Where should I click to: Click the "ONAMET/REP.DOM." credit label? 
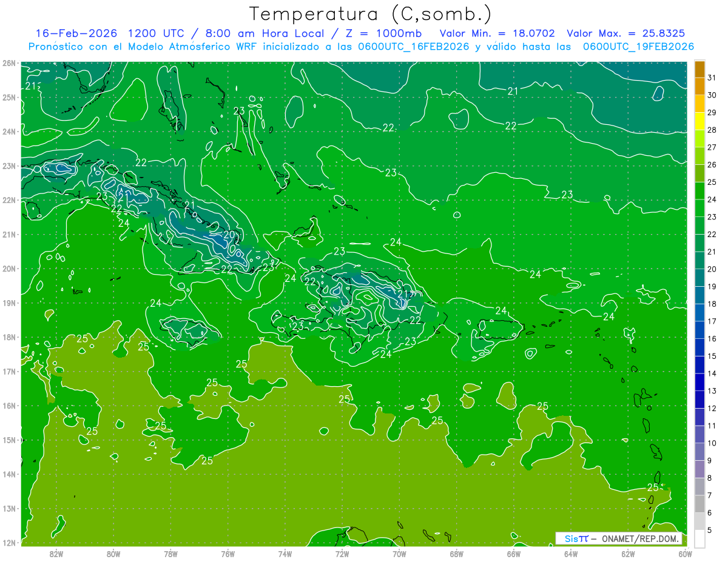[x=641, y=538]
